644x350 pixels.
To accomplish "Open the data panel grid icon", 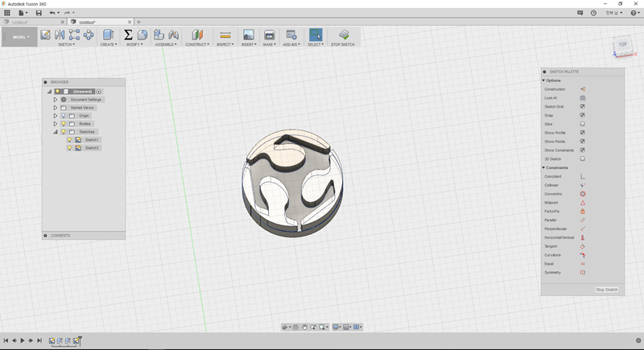I will [x=7, y=13].
